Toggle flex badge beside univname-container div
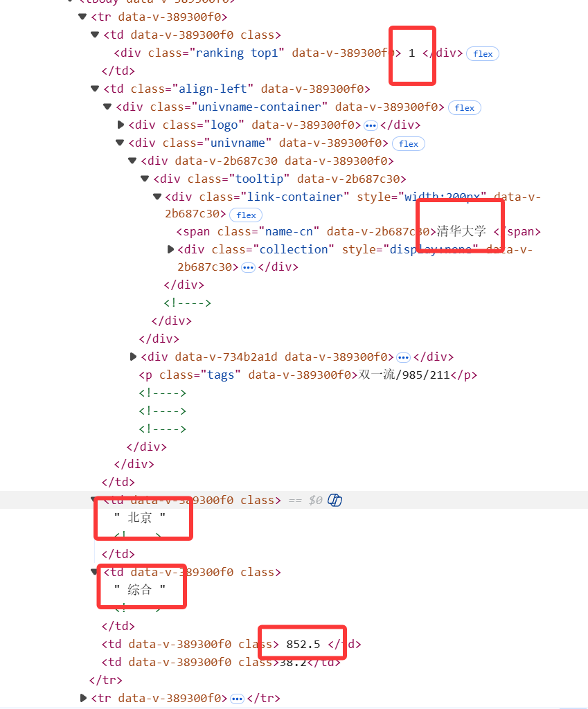 464,107
